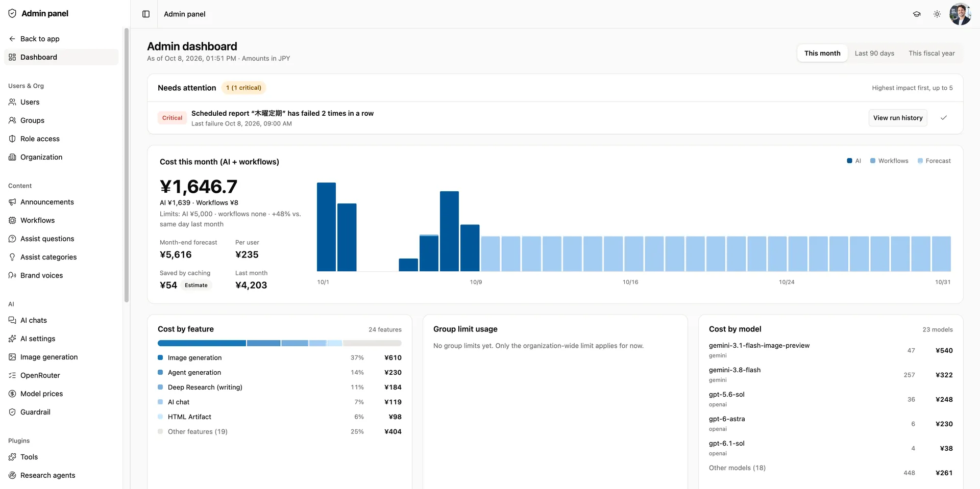Click the graduation cap icon in header
This screenshot has width=980, height=489.
(917, 14)
